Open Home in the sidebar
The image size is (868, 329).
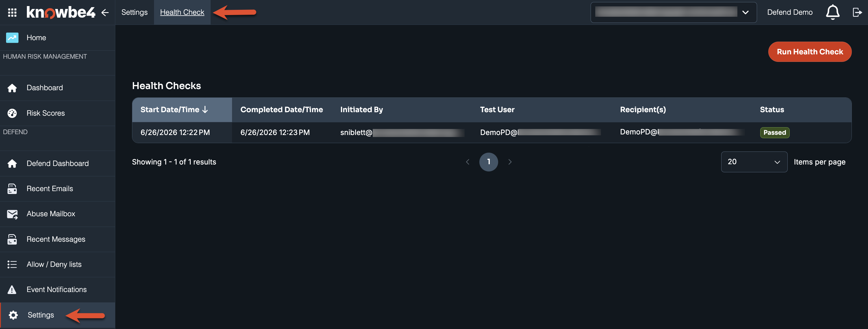coord(58,38)
